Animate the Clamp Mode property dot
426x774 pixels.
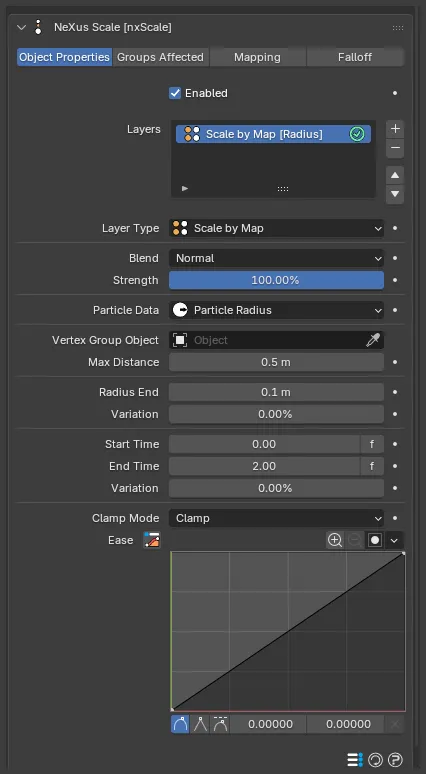click(x=395, y=518)
